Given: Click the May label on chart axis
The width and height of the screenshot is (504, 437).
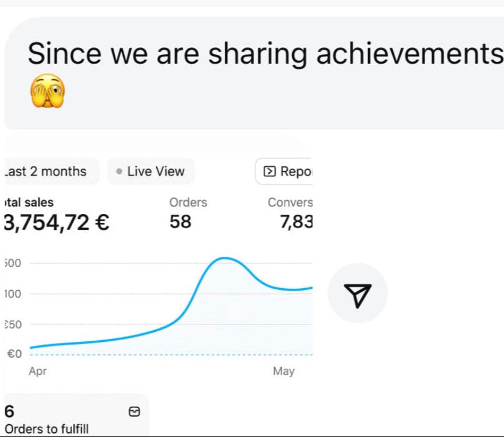Looking at the screenshot, I should point(283,371).
